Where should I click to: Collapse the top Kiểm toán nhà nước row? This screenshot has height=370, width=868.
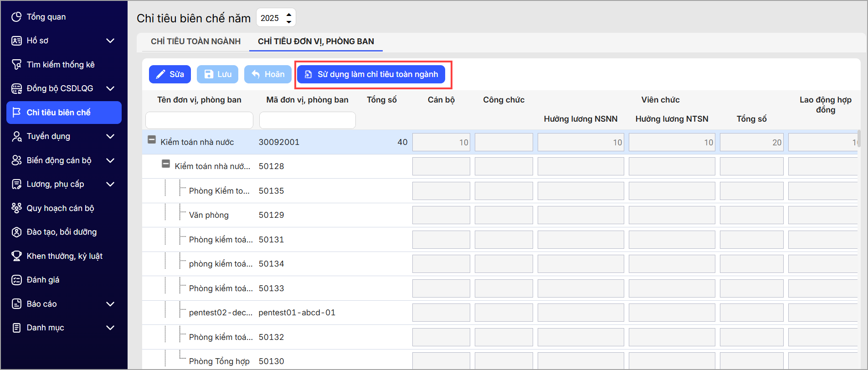pos(152,140)
